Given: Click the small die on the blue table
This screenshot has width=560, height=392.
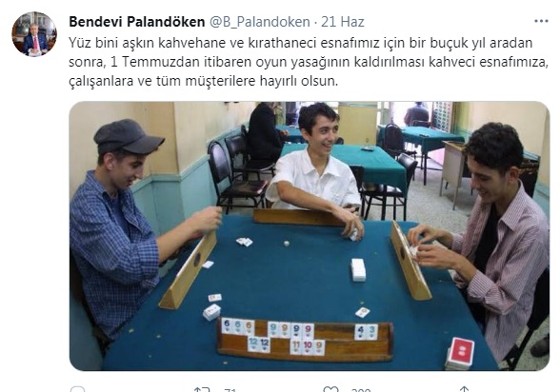Looking at the screenshot, I should [x=286, y=244].
